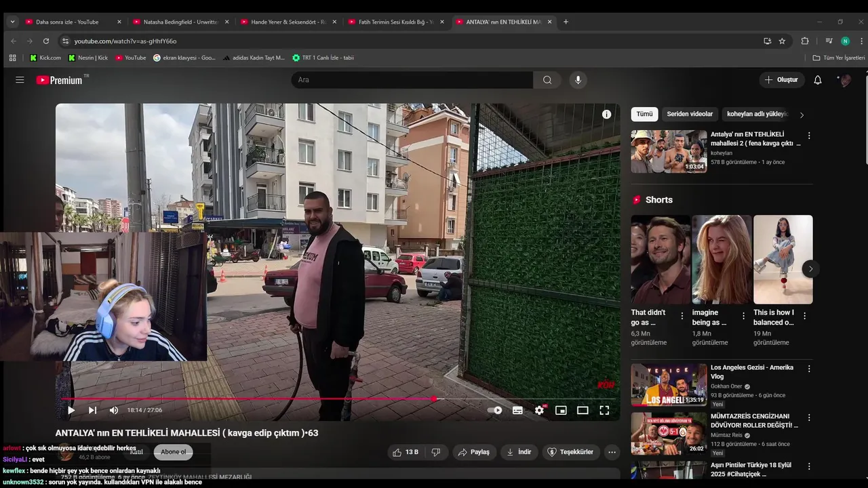Show next Shorts with arrow

click(x=810, y=269)
